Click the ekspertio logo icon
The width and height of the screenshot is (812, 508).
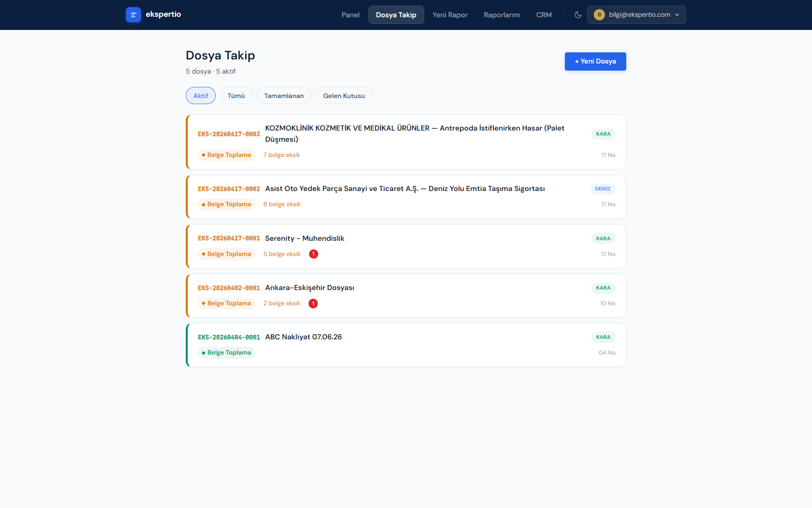[x=133, y=15]
